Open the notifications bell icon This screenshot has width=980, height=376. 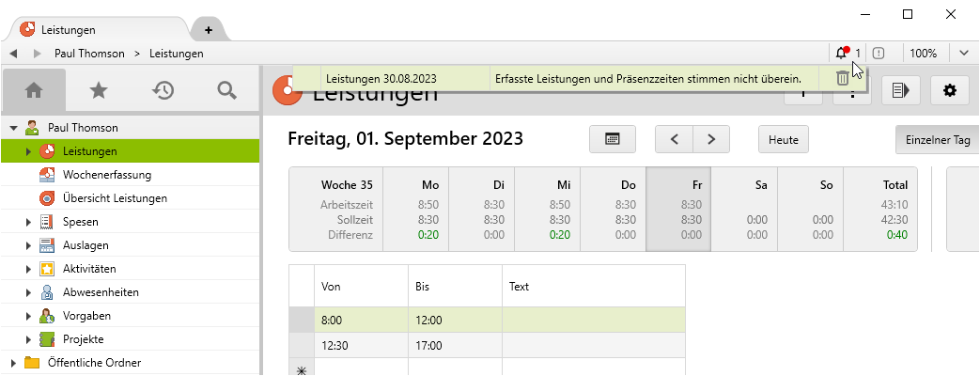click(x=842, y=54)
